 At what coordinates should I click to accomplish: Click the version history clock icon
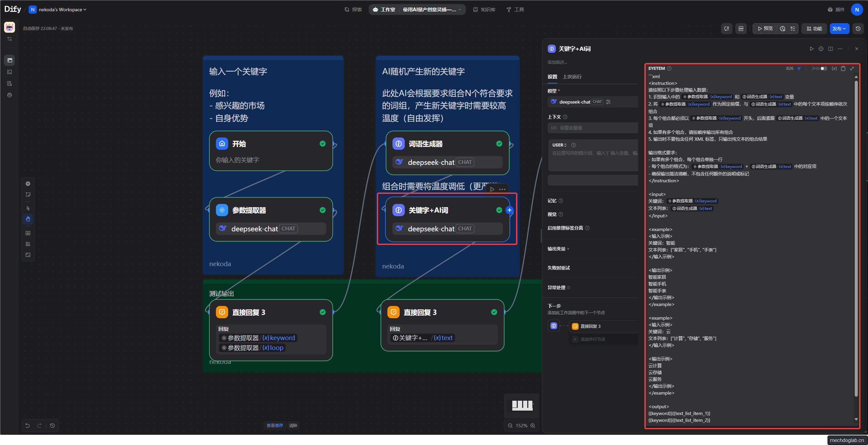coord(858,29)
